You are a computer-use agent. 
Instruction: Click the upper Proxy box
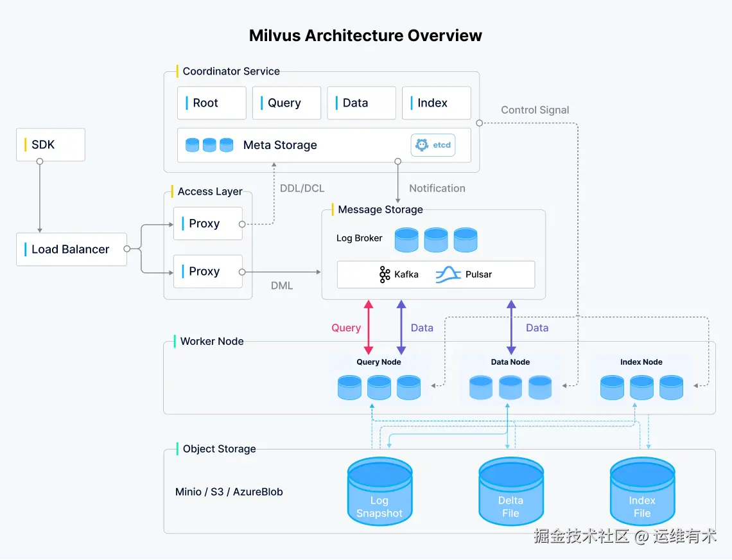207,223
